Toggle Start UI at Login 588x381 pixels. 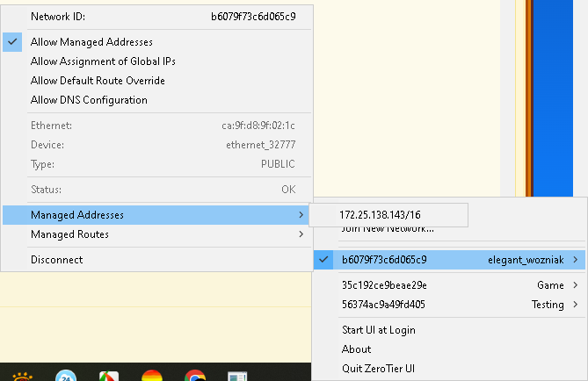point(378,330)
